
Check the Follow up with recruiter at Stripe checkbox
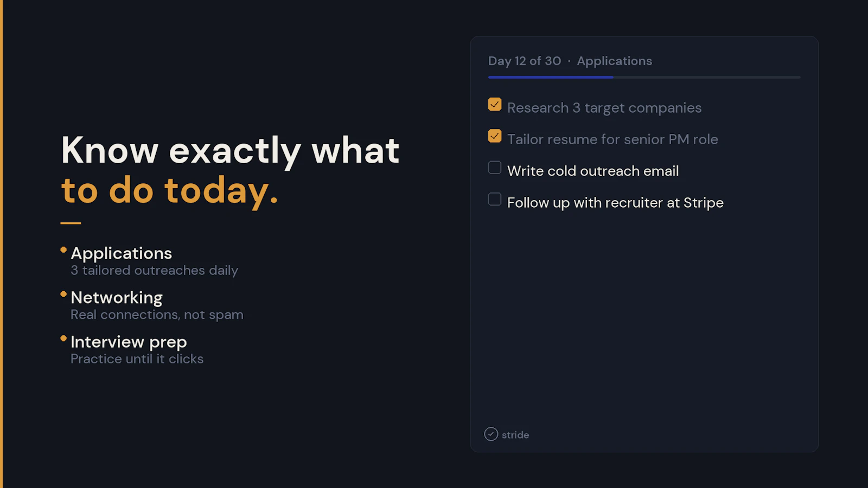pos(495,199)
